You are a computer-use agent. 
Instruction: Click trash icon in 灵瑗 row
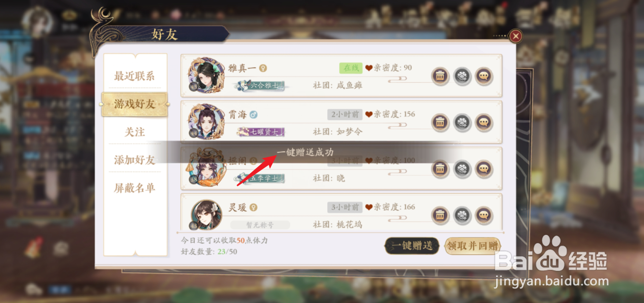(440, 216)
